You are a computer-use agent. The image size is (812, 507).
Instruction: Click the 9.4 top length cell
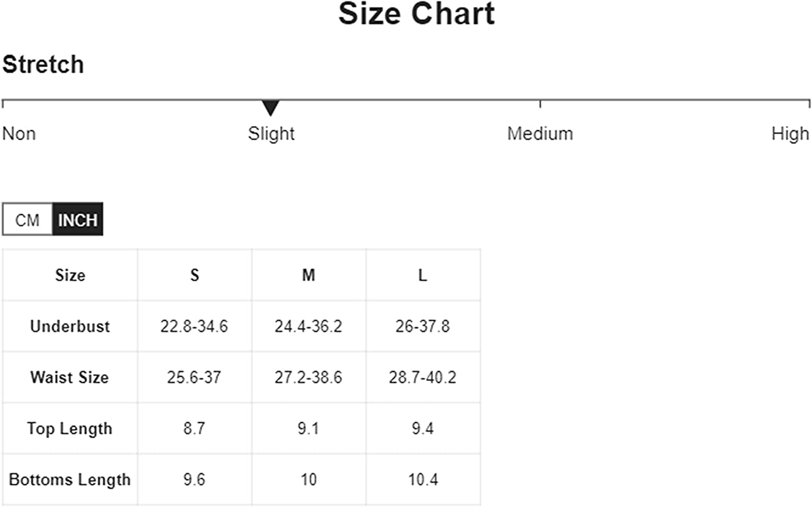(423, 428)
